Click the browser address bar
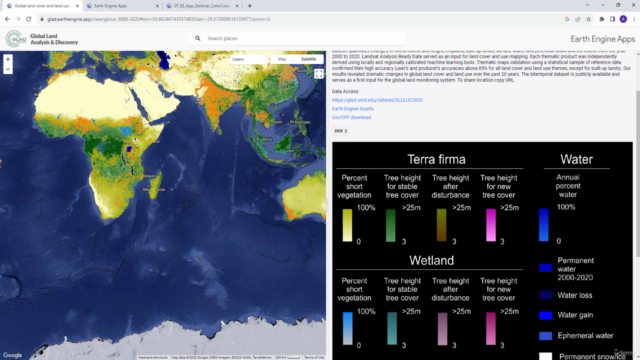Viewport: 640px width, 360px height. 302,19
